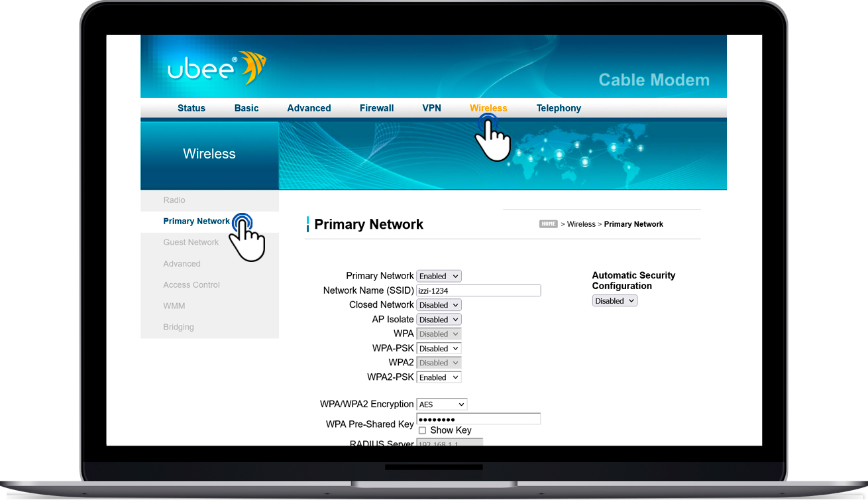
Task: Open the WPA-PSK dropdown
Action: (439, 349)
